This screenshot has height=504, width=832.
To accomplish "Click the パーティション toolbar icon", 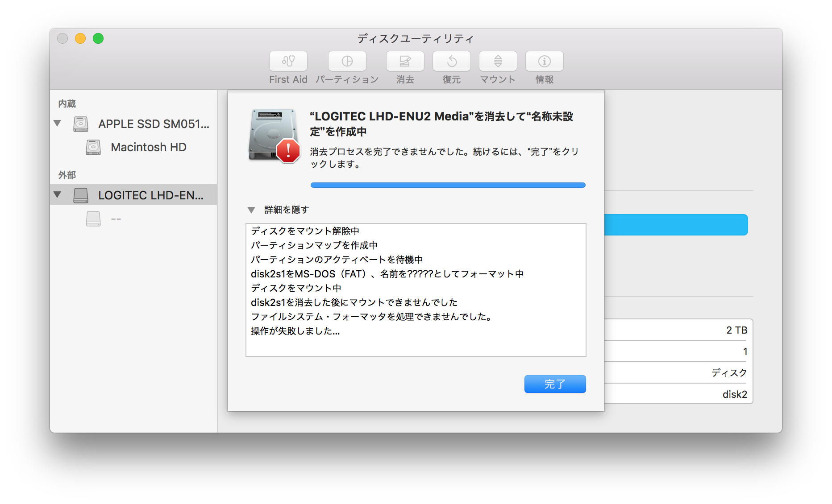I will pos(347,61).
